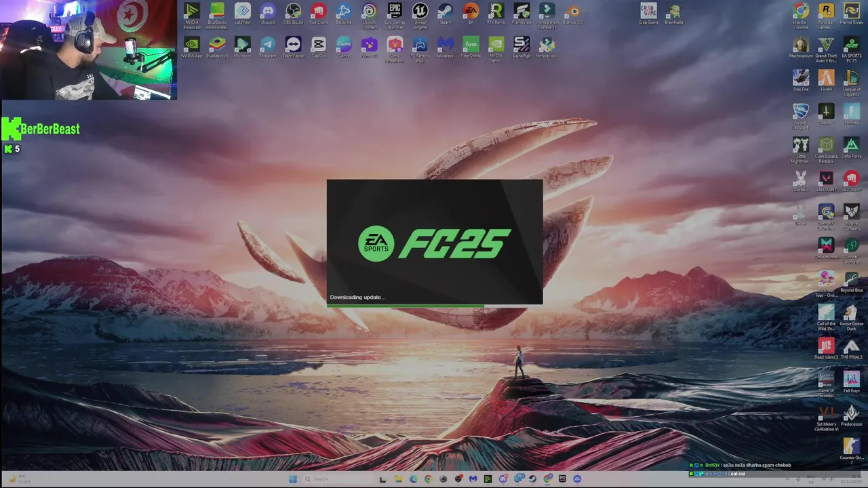Screen dimensions: 868x488
Task: Select the NVIDIA App desktop icon
Action: pyautogui.click(x=192, y=47)
